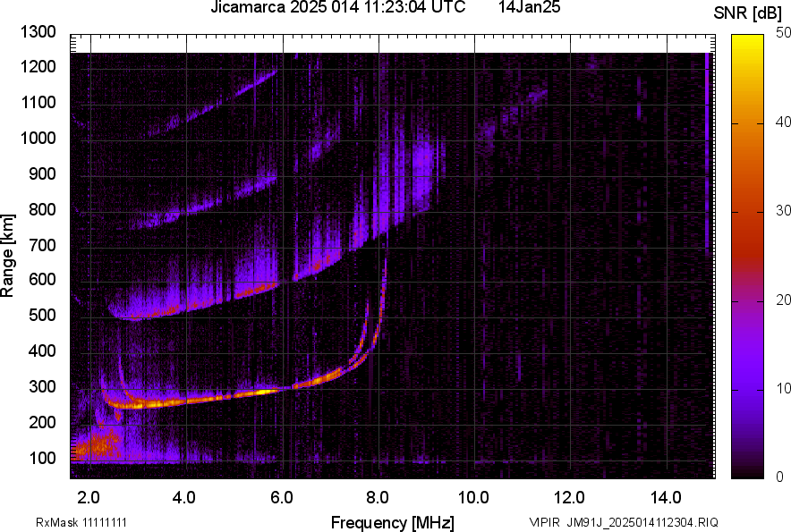
Task: Click the 4.0 frequency tick label
Action: pyautogui.click(x=184, y=498)
